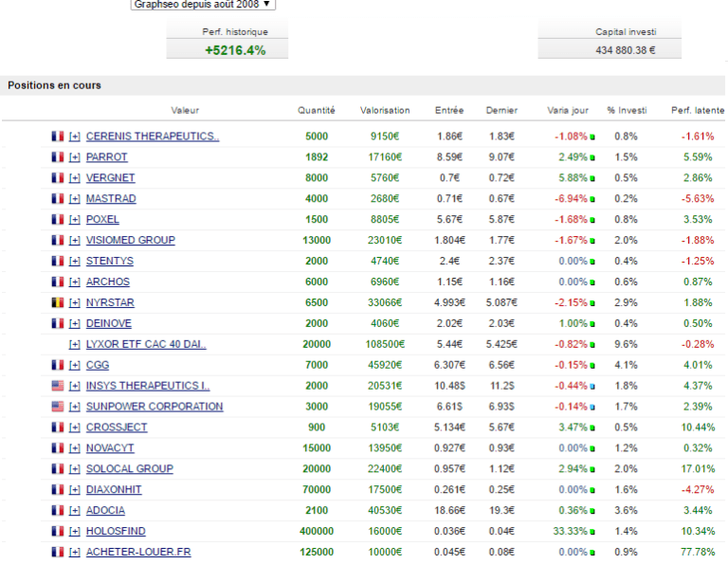
Task: Click the green variation icon in MASTRAD row
Action: tap(593, 199)
